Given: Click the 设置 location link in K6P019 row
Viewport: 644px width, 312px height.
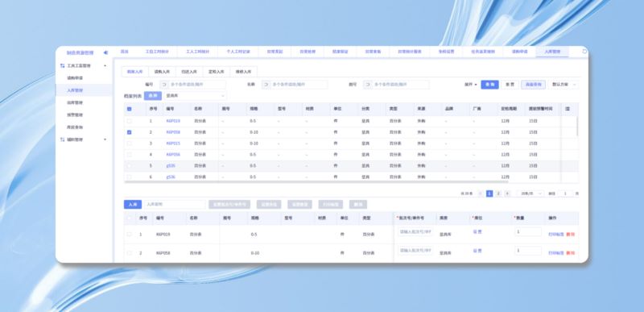Looking at the screenshot, I should click(477, 232).
